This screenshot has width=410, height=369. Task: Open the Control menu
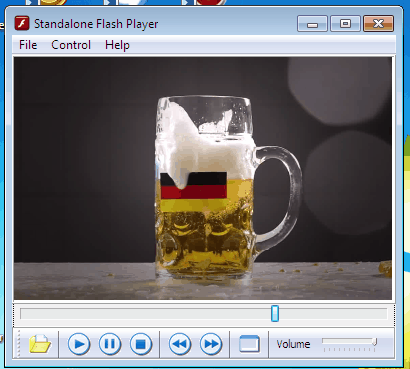pyautogui.click(x=71, y=45)
